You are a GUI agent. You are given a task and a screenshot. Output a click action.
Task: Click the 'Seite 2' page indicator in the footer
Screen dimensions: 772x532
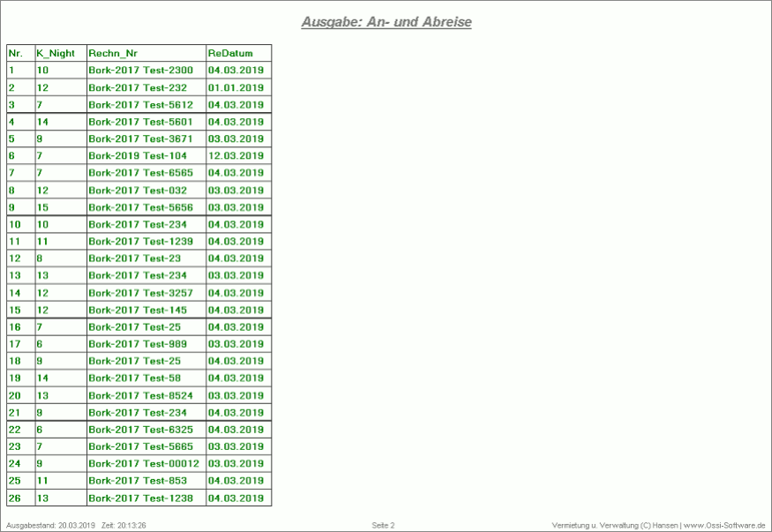click(383, 525)
